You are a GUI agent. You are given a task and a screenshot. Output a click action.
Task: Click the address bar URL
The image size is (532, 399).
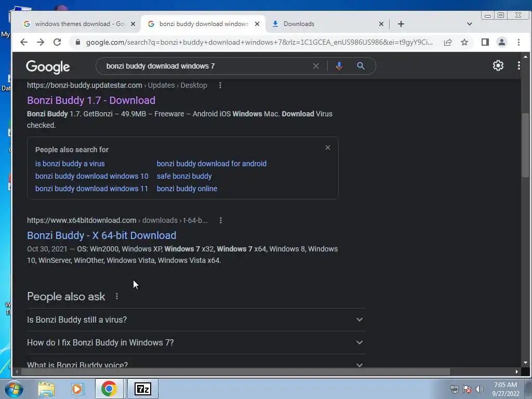(x=259, y=42)
